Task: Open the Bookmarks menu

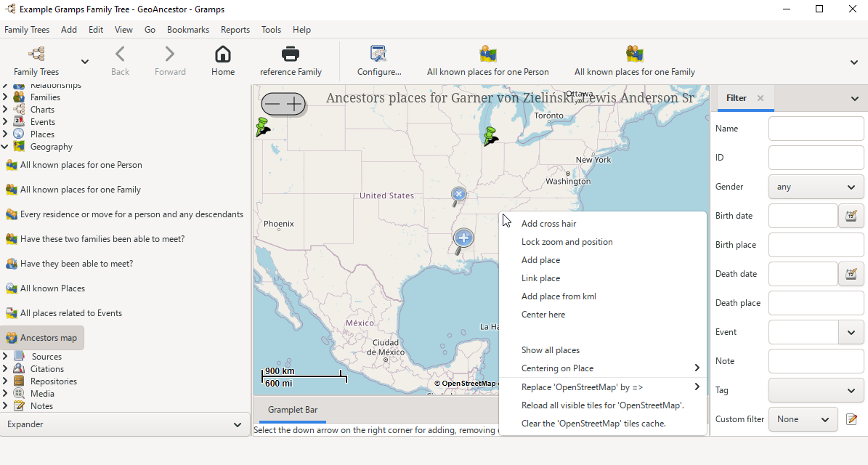Action: pyautogui.click(x=188, y=29)
